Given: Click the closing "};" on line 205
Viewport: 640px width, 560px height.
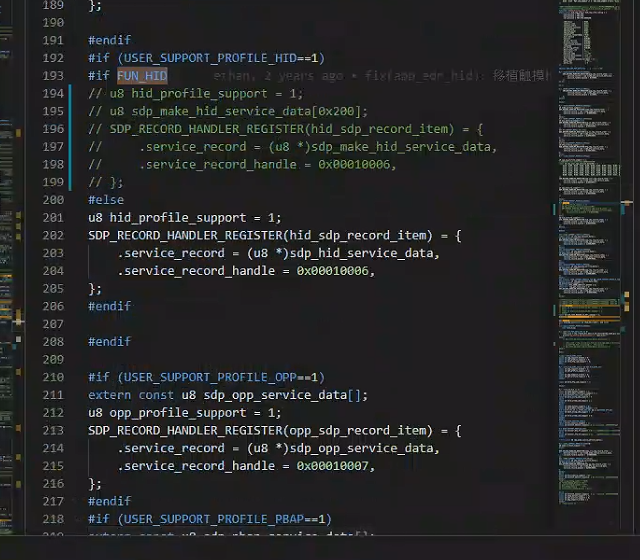Looking at the screenshot, I should click(95, 289).
